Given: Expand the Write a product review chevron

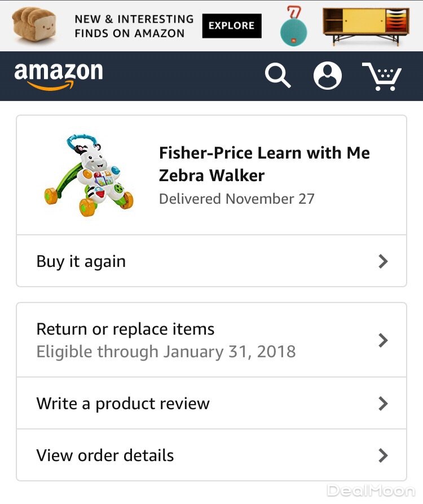Looking at the screenshot, I should click(383, 404).
